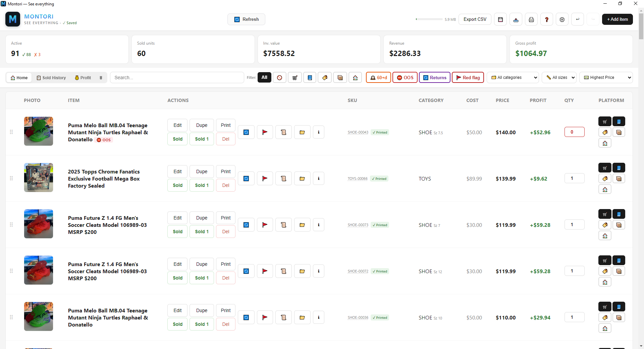Image resolution: width=644 pixels, height=349 pixels.
Task: Toggle the All filter
Action: 264,78
